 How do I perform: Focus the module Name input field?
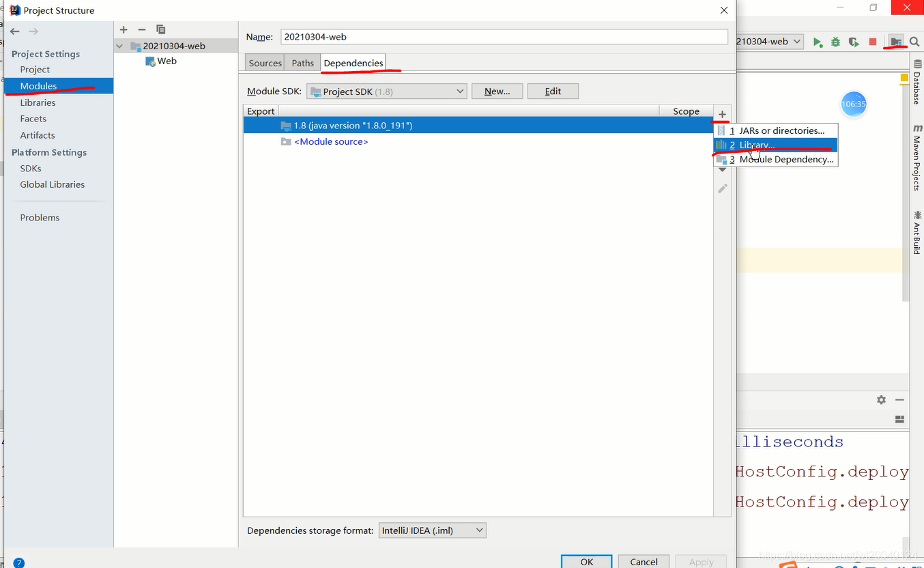click(x=504, y=37)
